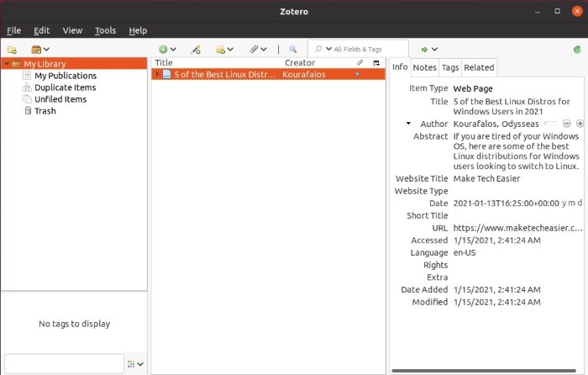Open the View menu
Screen dimensions: 588x375
pos(72,30)
